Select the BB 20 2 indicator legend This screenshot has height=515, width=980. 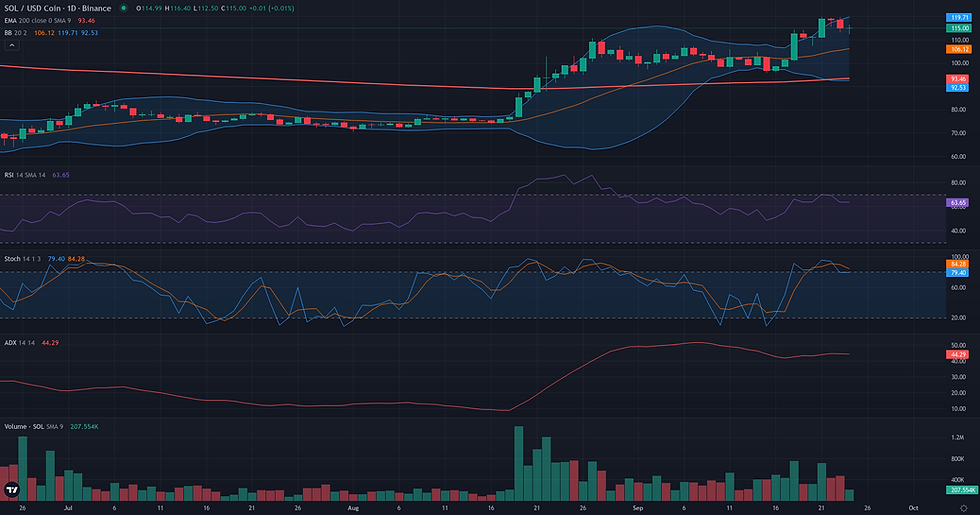pyautogui.click(x=16, y=32)
